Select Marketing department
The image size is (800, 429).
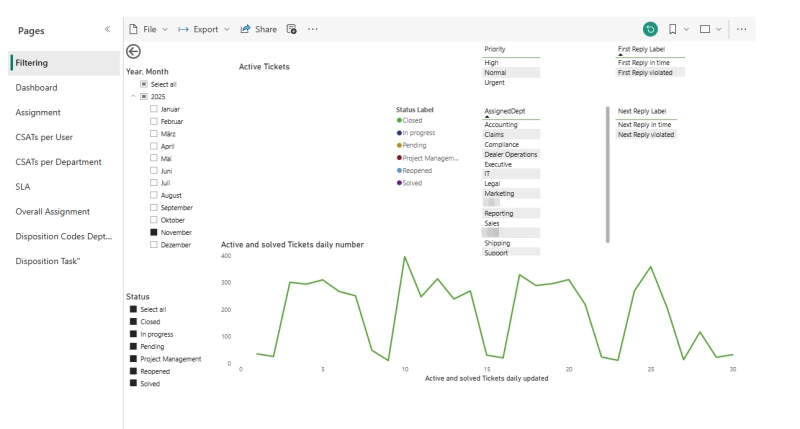(x=511, y=193)
